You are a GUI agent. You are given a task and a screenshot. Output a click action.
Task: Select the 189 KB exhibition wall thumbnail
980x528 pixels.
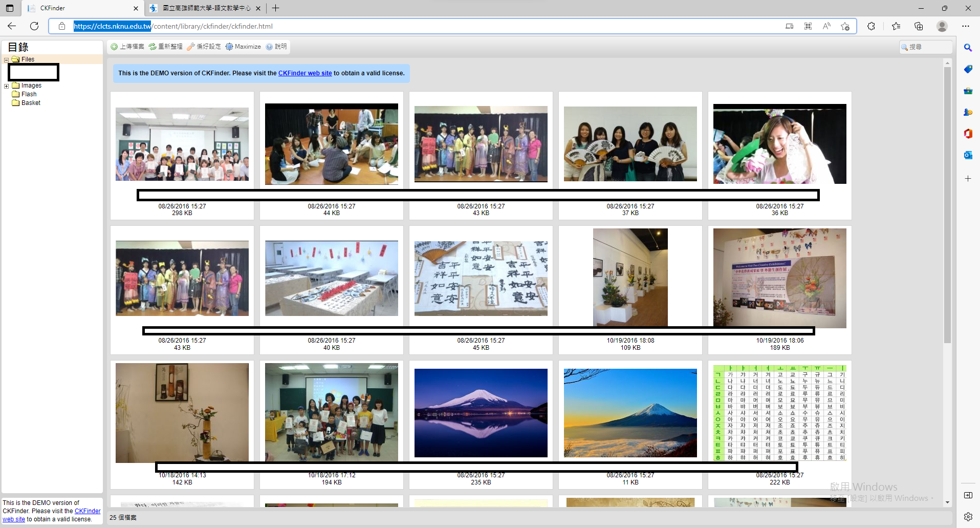(x=780, y=278)
